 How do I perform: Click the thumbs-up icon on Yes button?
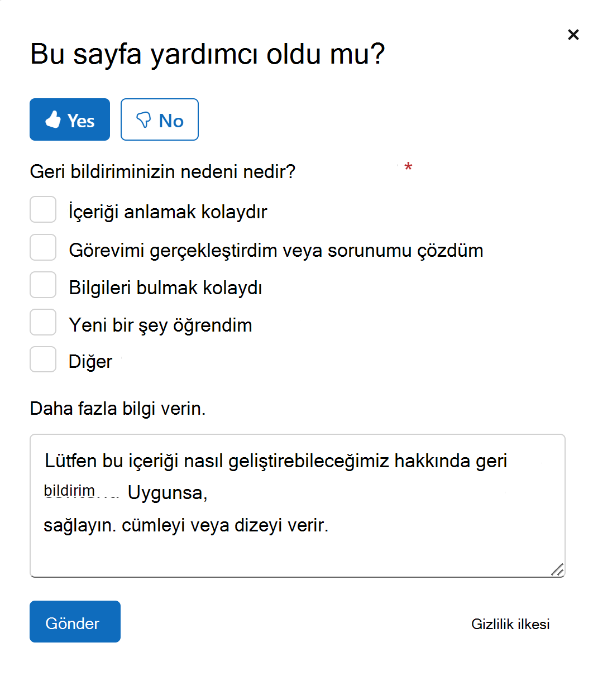53,118
